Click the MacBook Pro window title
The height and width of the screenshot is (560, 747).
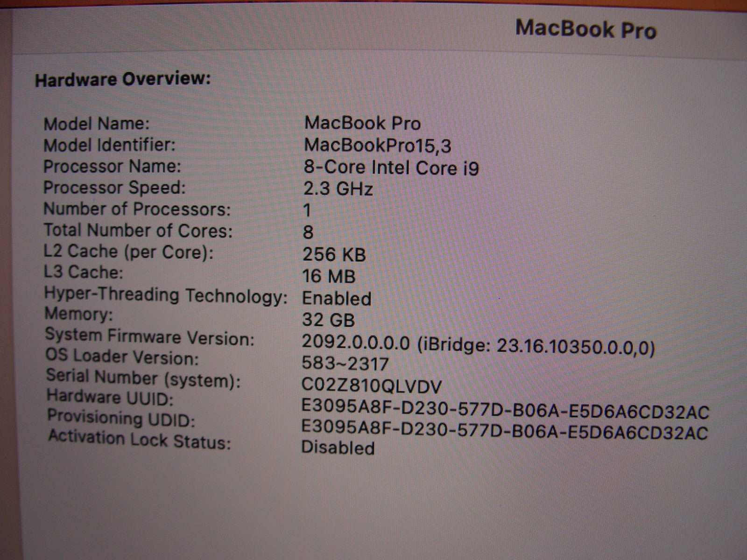click(586, 29)
